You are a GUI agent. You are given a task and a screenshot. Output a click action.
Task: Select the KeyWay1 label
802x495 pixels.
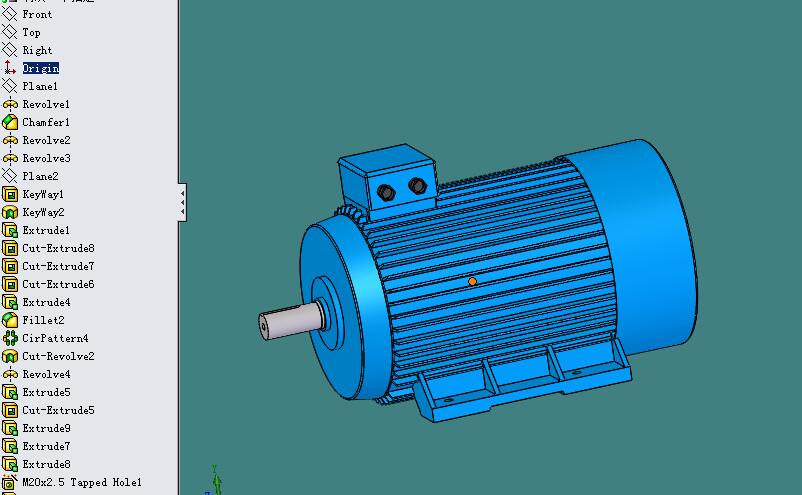pos(43,194)
